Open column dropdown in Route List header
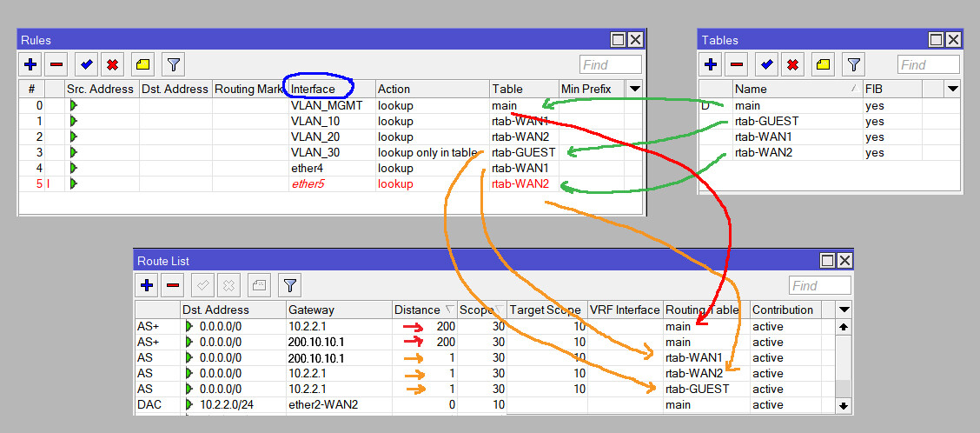The image size is (980, 433). [x=844, y=310]
